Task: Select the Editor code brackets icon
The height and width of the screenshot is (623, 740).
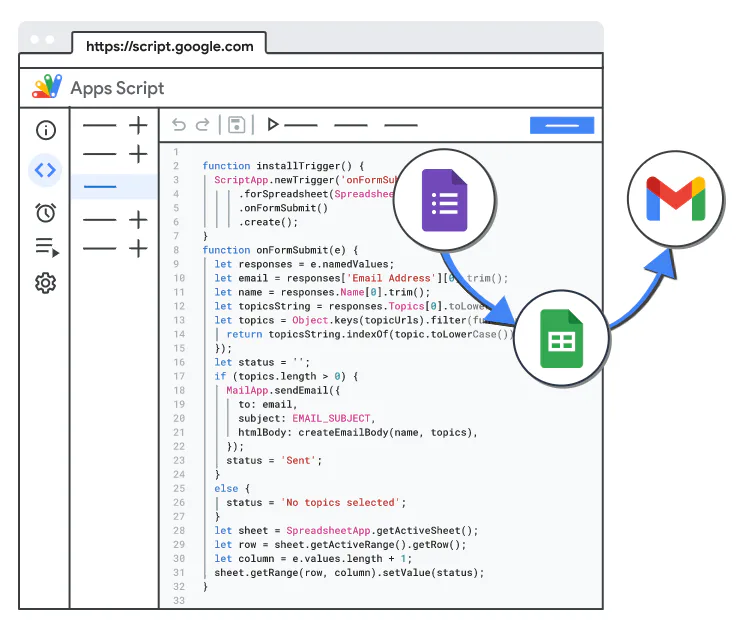Action: (x=45, y=170)
